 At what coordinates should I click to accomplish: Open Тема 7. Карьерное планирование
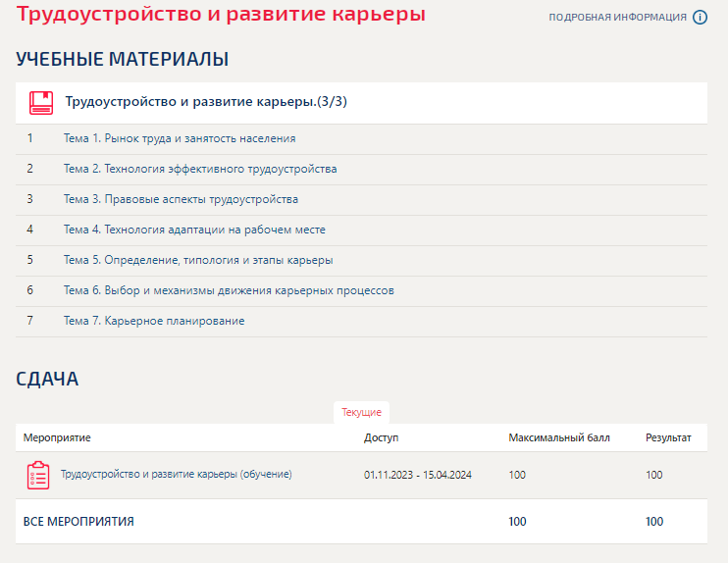click(x=154, y=321)
